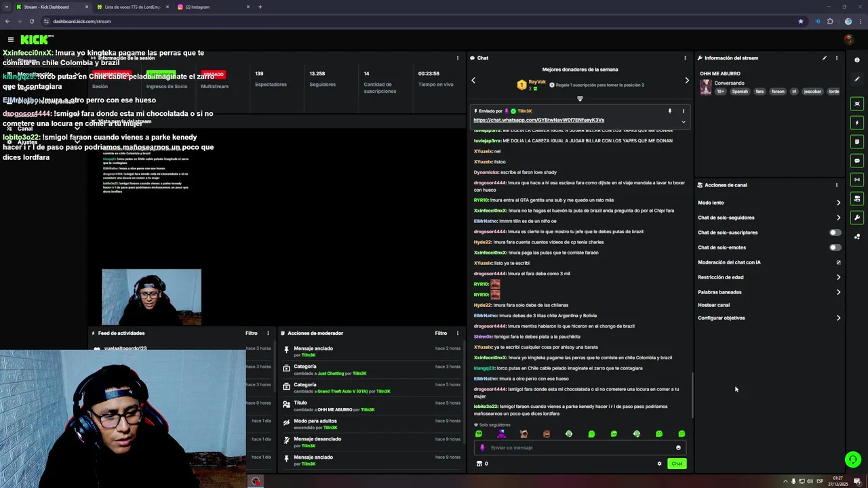Show next top donor slide

coord(687,80)
